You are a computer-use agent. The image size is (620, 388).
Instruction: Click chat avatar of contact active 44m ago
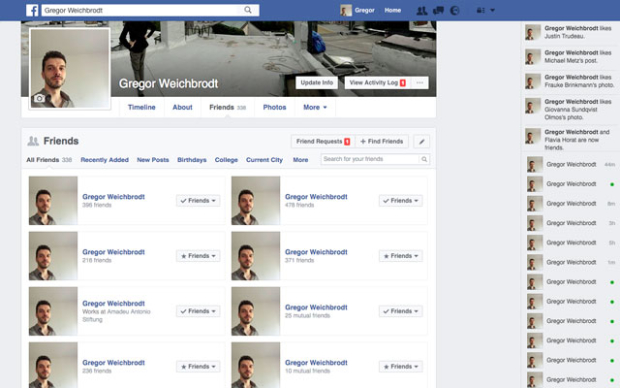point(535,164)
